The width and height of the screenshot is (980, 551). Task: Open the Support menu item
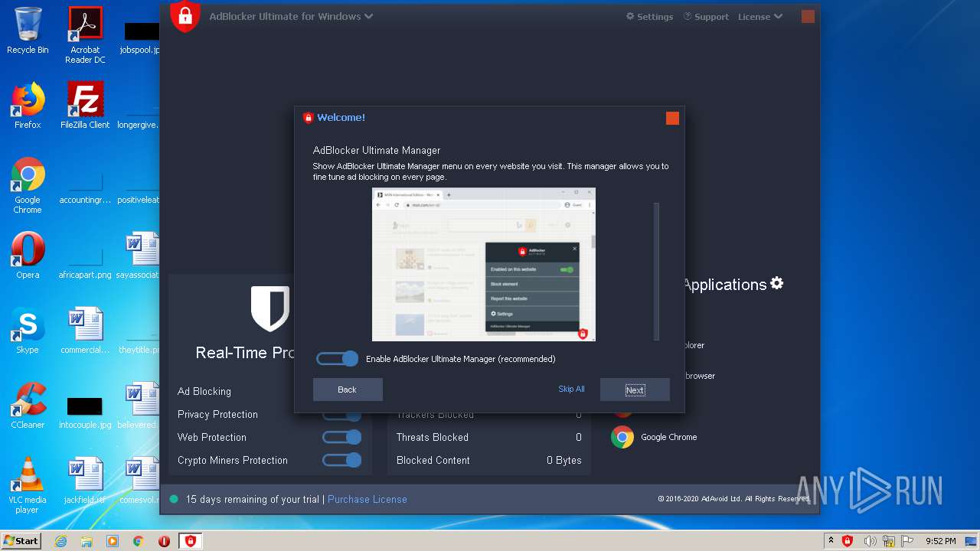[x=706, y=17]
